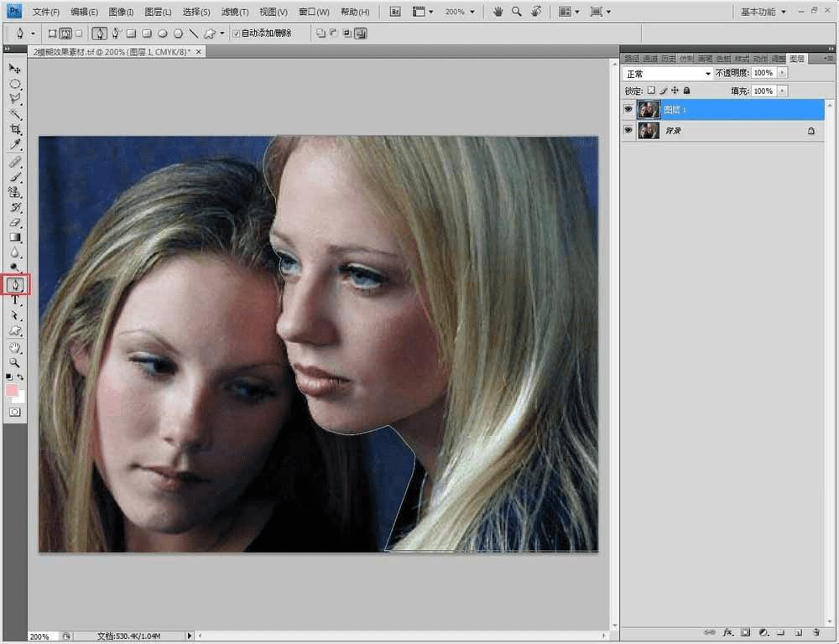Expand the opacity 100% slider arrow

782,73
